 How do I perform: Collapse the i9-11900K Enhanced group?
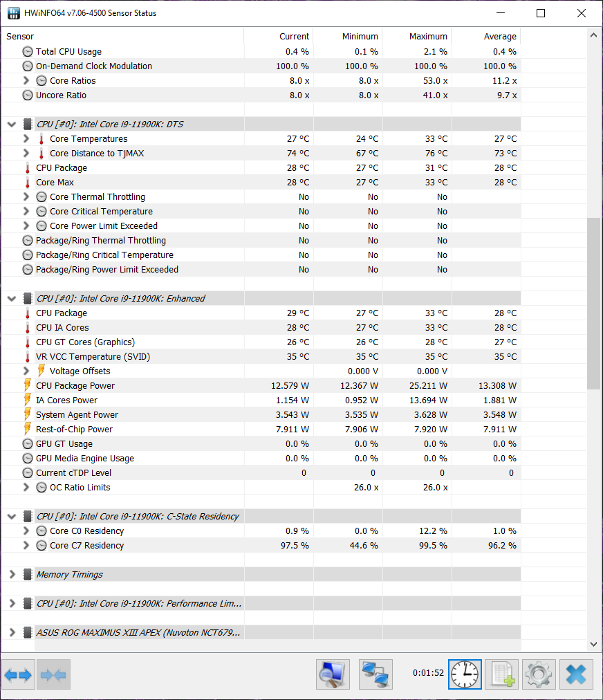(x=12, y=299)
